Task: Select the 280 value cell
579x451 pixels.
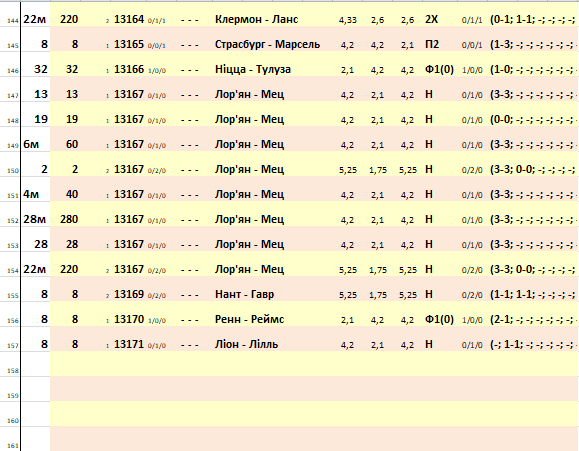Action: click(x=69, y=219)
